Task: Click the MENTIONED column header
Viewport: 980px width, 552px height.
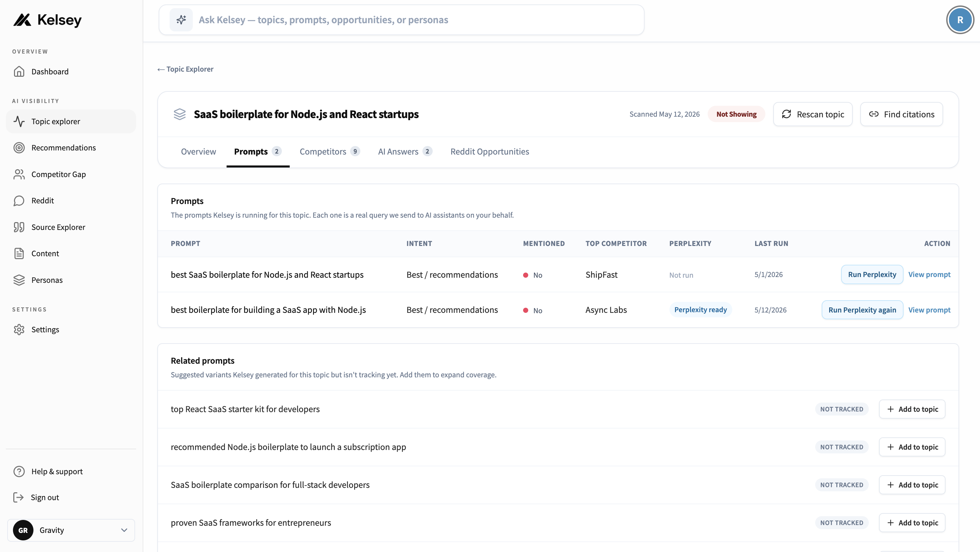Action: 544,244
